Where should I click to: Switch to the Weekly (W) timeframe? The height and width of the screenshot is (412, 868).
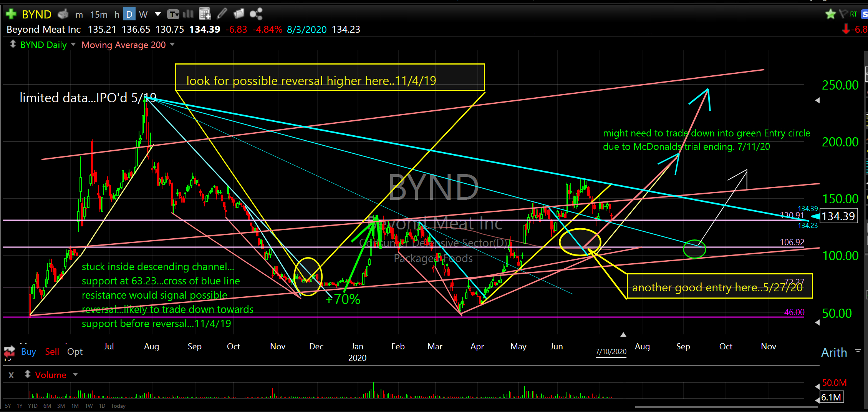(x=143, y=15)
